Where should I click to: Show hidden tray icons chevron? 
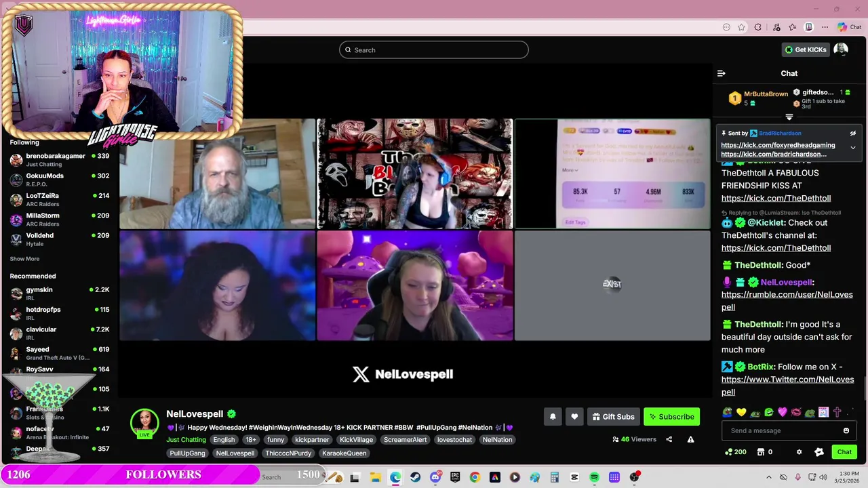[768, 477]
